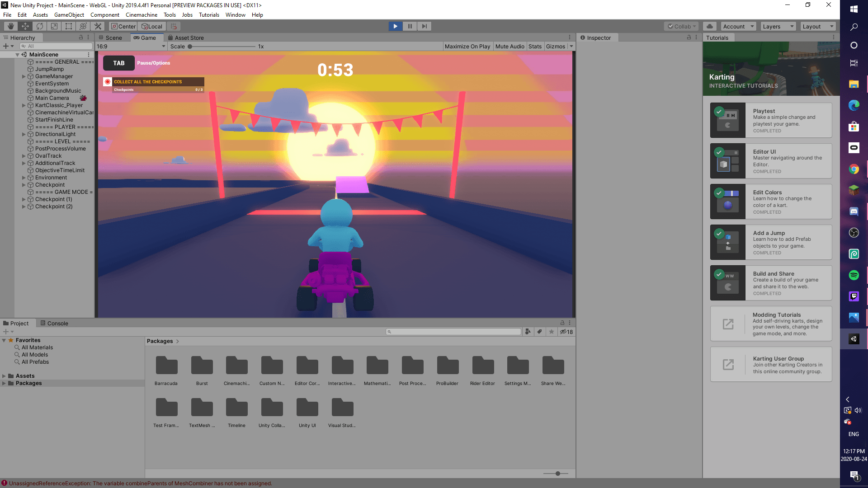Open the Cinemachine menu
This screenshot has height=488, width=868.
[x=142, y=15]
